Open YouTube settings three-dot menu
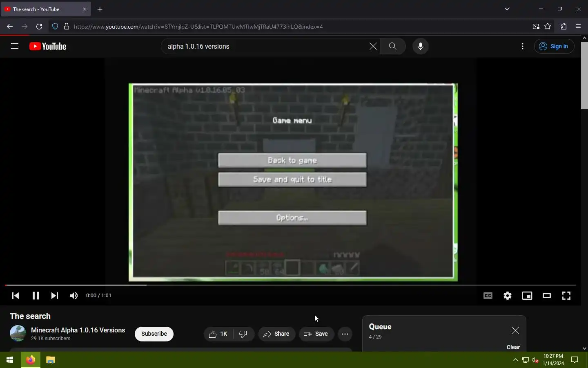The width and height of the screenshot is (588, 368). (523, 46)
